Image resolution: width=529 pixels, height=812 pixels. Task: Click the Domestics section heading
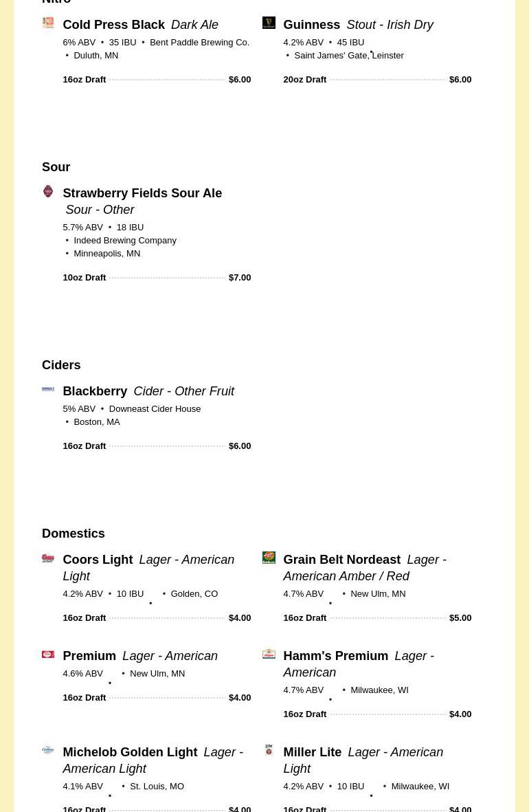74,534
